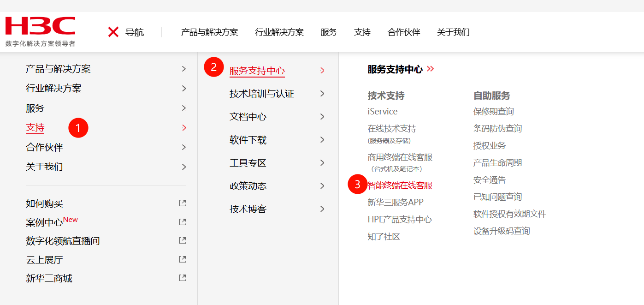Click the H3C logo
644x305 pixels.
tap(40, 31)
